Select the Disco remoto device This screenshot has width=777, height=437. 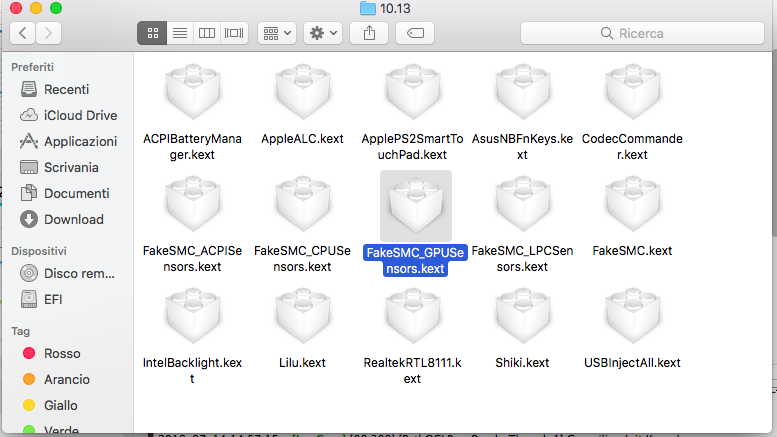tap(67, 273)
